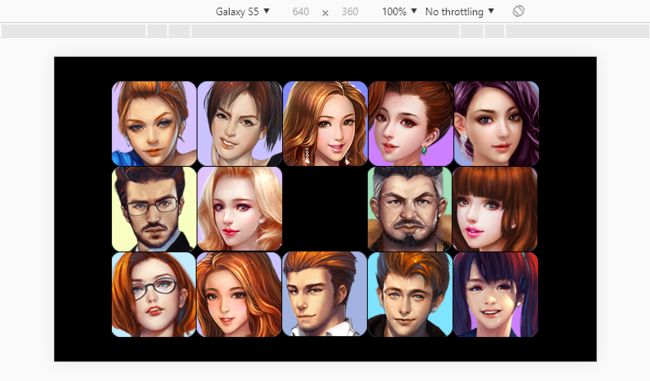Select avatar of bearded man with glasses
This screenshot has height=381, width=650.
click(154, 209)
